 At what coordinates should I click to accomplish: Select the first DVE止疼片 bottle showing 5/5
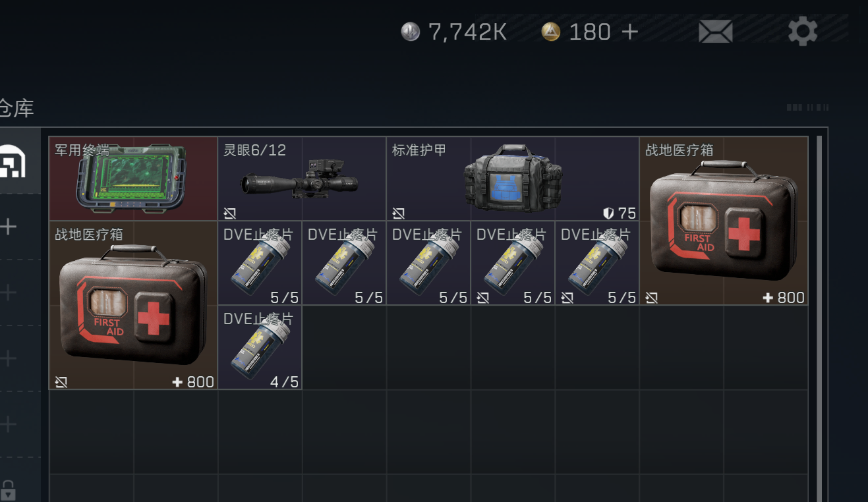click(x=260, y=263)
